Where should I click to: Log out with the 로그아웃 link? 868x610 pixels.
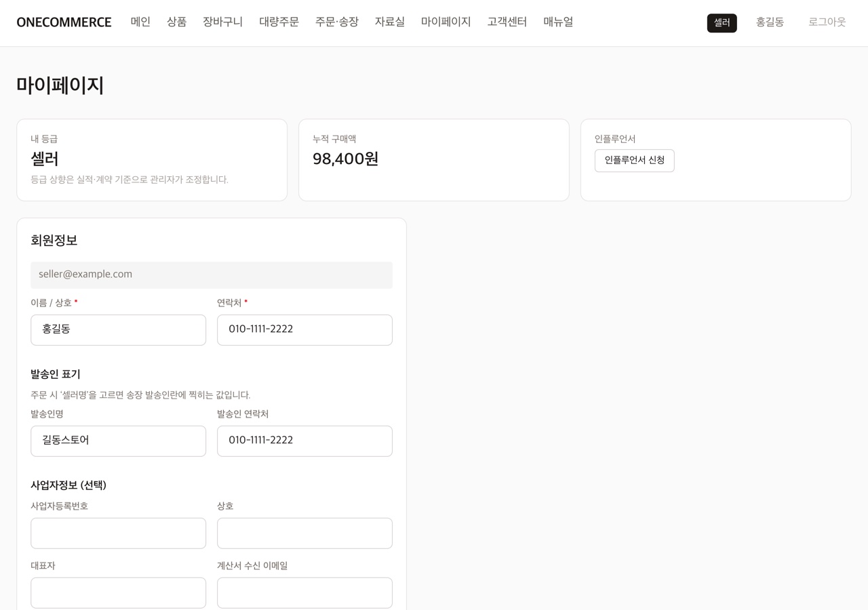[x=827, y=22]
